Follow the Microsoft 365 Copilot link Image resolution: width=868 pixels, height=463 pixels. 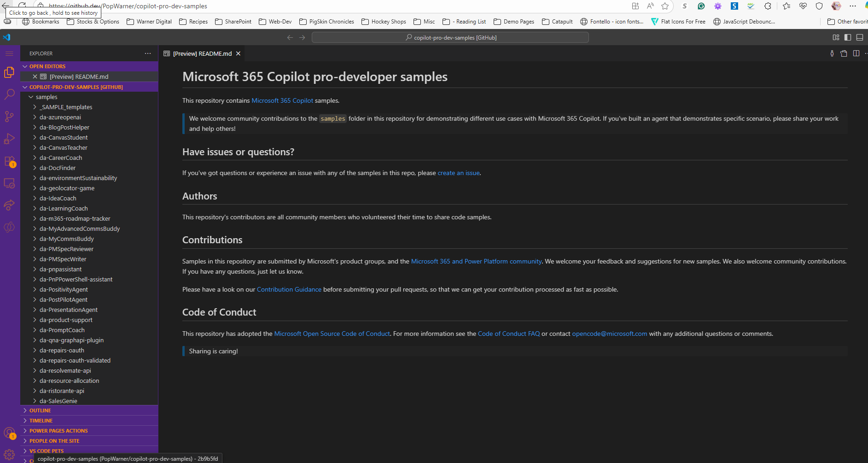[x=282, y=100]
